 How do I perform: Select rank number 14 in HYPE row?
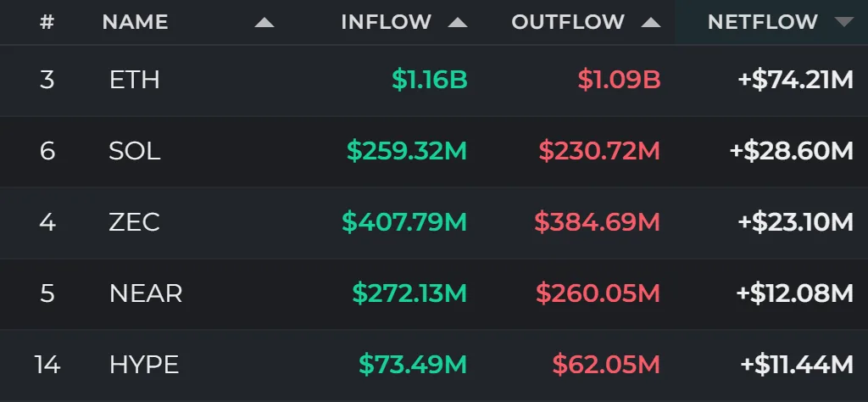(47, 365)
